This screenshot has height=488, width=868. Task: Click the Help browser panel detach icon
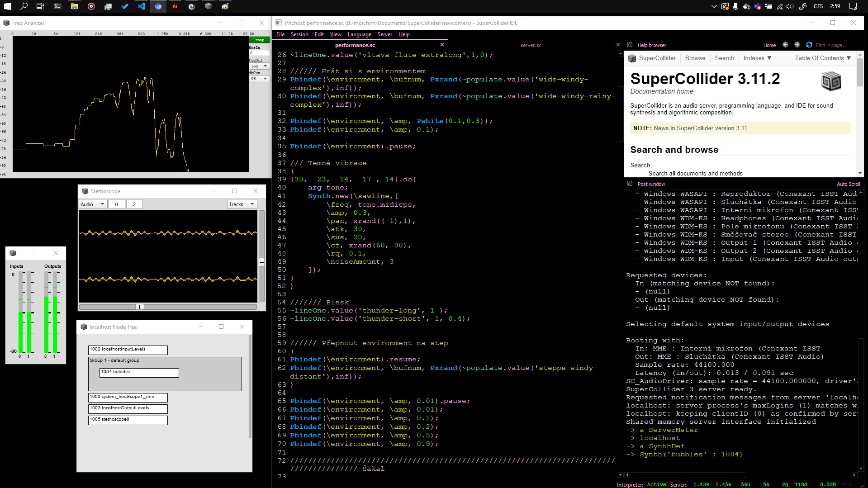tap(630, 45)
